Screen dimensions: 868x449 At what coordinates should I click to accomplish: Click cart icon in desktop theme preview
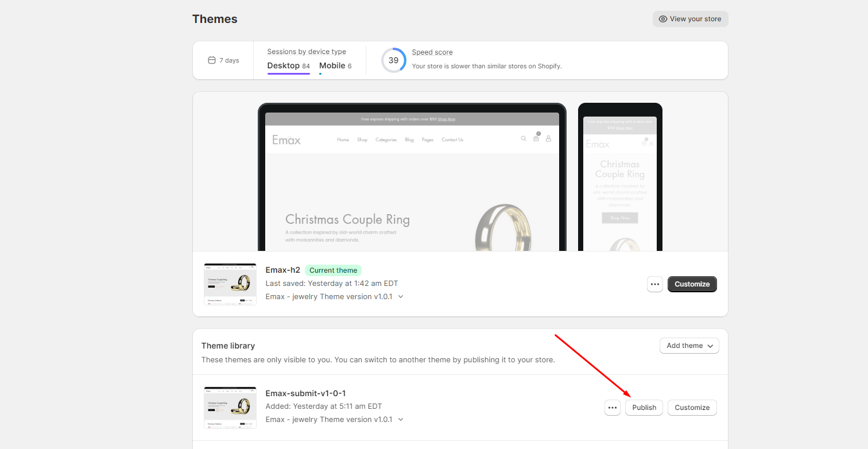click(x=536, y=138)
